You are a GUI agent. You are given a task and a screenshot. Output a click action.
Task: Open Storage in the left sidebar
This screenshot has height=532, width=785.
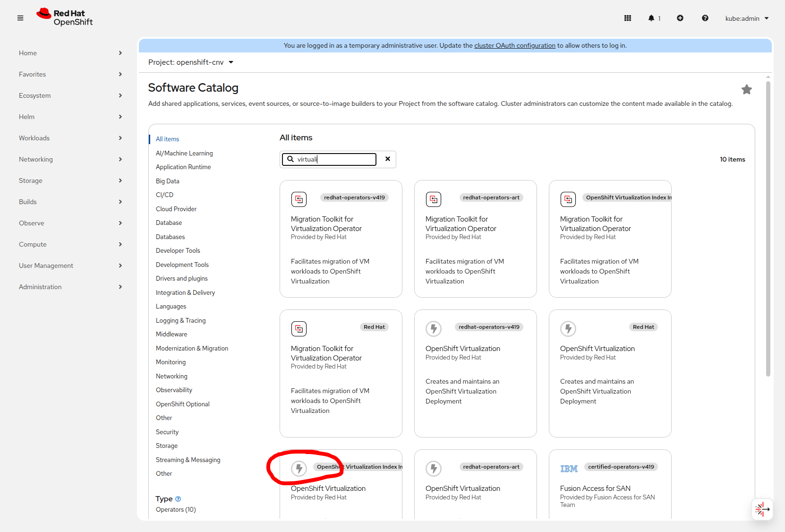70,180
